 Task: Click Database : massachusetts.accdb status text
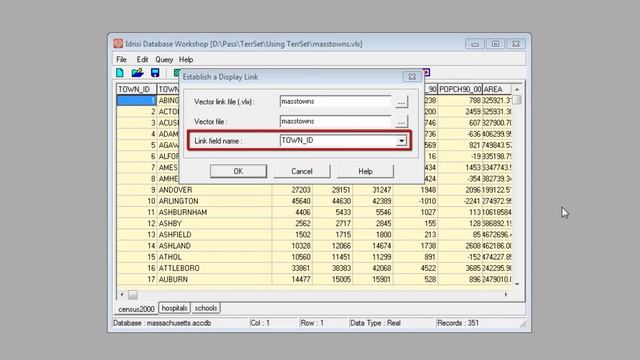pos(162,323)
